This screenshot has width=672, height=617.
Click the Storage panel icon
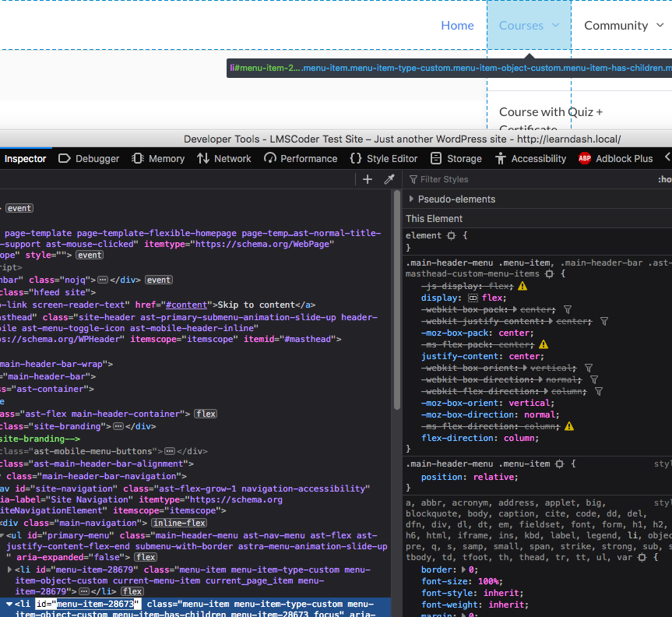point(436,158)
